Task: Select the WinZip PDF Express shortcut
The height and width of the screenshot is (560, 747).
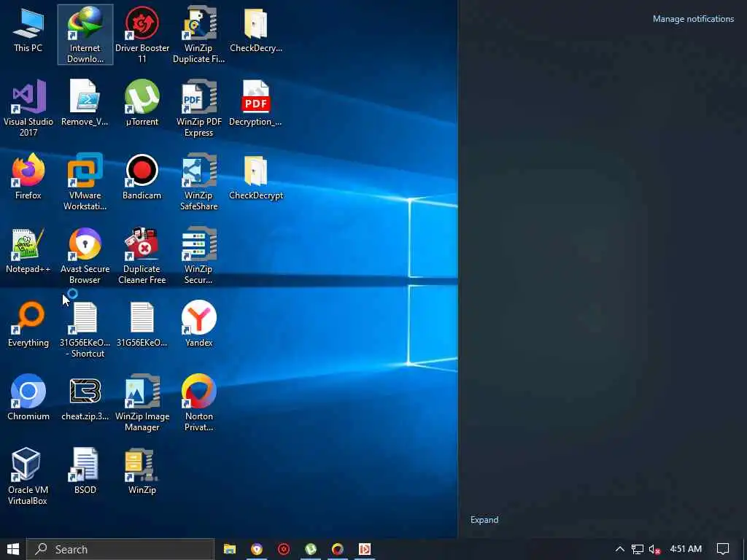Action: [x=198, y=108]
